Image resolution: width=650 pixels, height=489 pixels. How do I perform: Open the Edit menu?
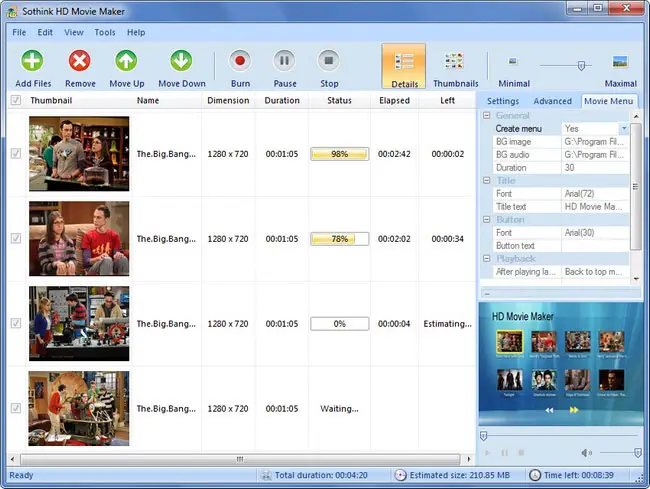45,32
